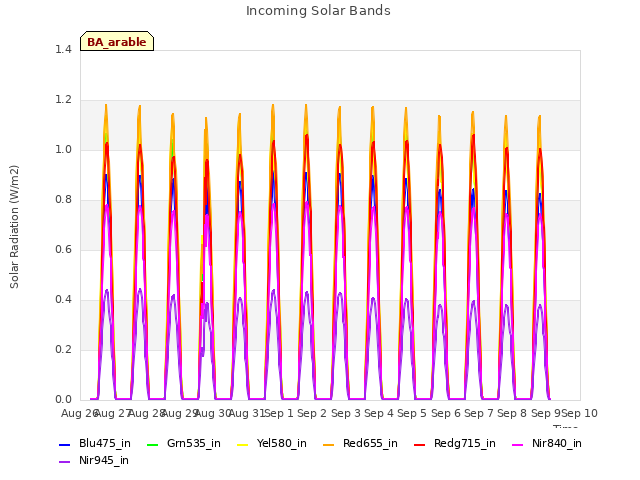Screen dimensions: 640x480
Task: Select the Grn535_in legend swatch
Action: pos(152,444)
